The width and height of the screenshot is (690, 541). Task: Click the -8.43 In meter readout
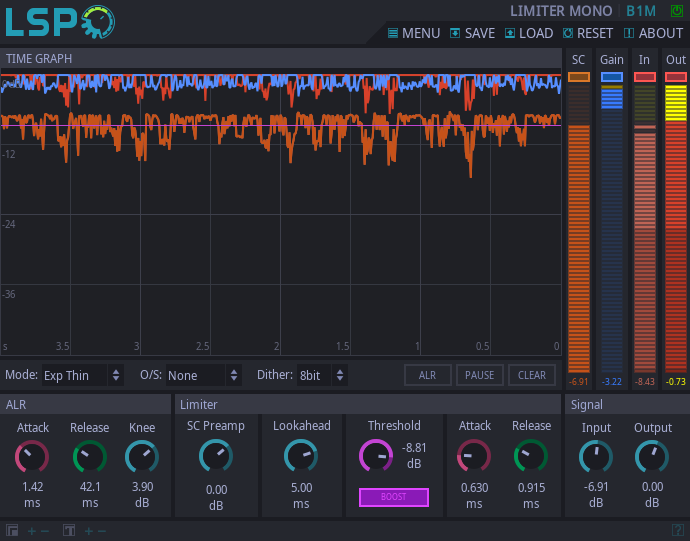click(645, 382)
